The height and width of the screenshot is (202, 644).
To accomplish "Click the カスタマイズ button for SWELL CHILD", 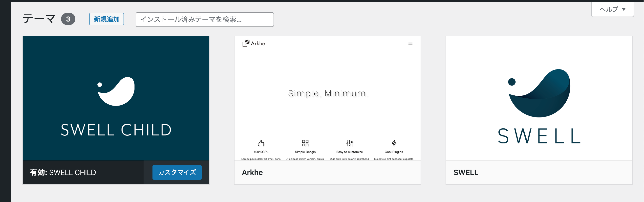I will click(x=177, y=172).
